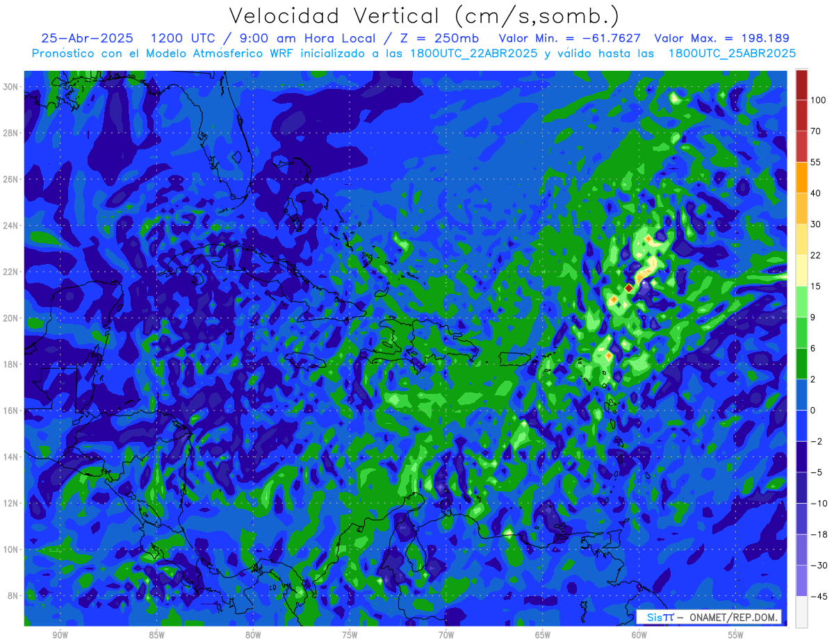Viewport: 834px width, 644px height.
Task: Click the dark green swatch between 6 and 2
Action: pyautogui.click(x=801, y=363)
